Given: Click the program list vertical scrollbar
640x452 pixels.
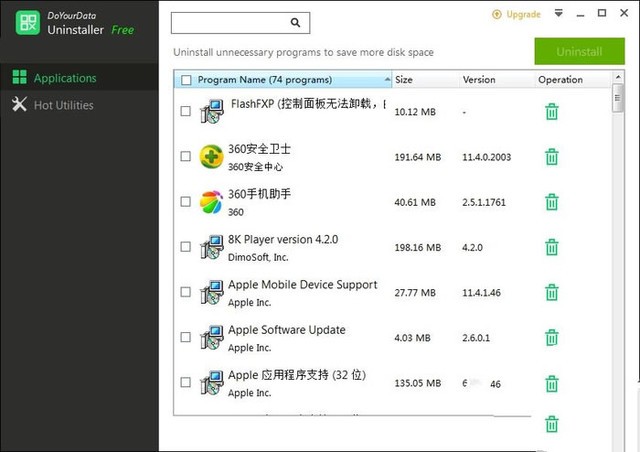Looking at the screenshot, I should click(615, 250).
